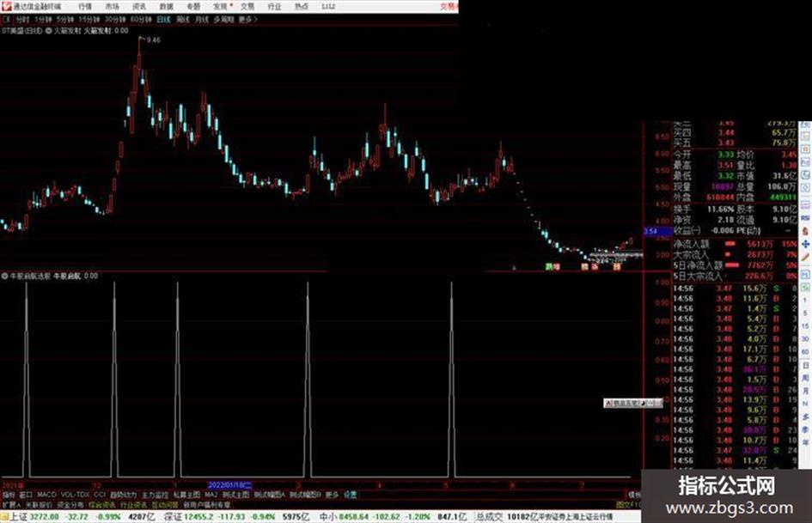Click the 指标 tab in bottom bar
The width and height of the screenshot is (812, 523).
point(9,495)
